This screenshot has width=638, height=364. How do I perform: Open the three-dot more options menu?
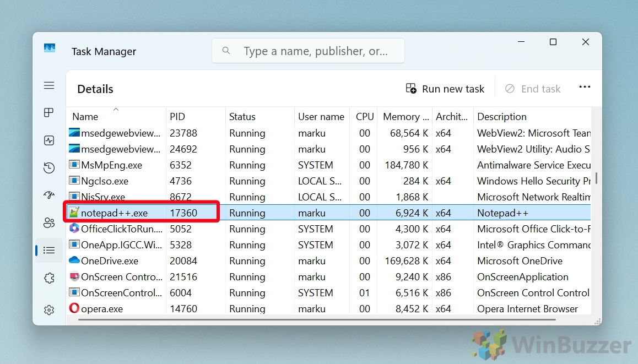(x=585, y=88)
